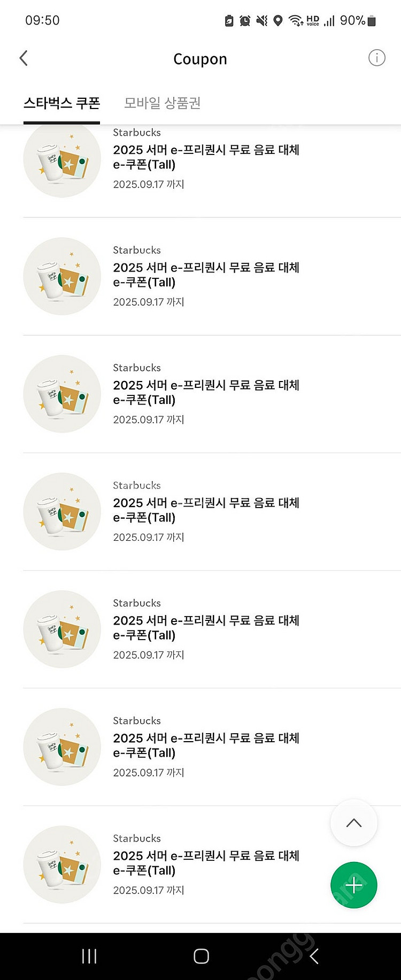Switch to 모바일 상품권 tab
This screenshot has width=401, height=980.
tap(162, 103)
